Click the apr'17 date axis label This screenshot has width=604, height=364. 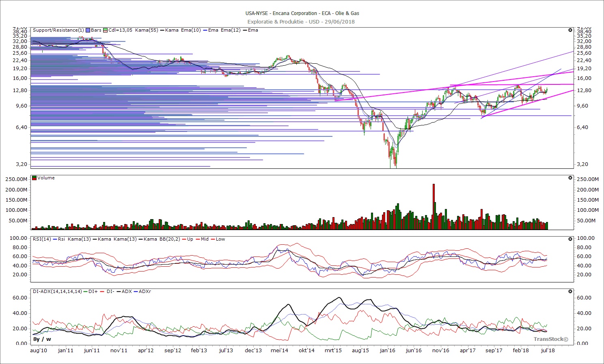[x=468, y=350]
